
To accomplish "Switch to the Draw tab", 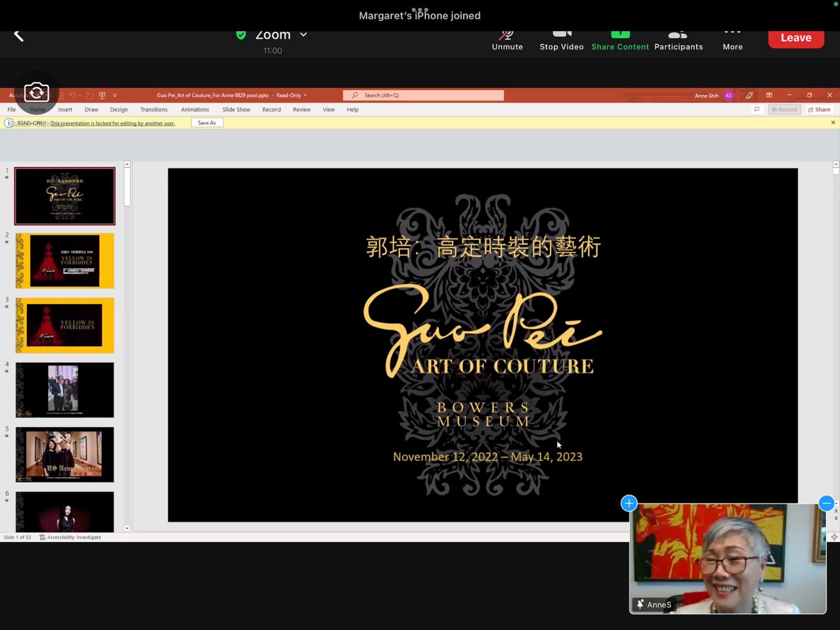I will tap(91, 109).
